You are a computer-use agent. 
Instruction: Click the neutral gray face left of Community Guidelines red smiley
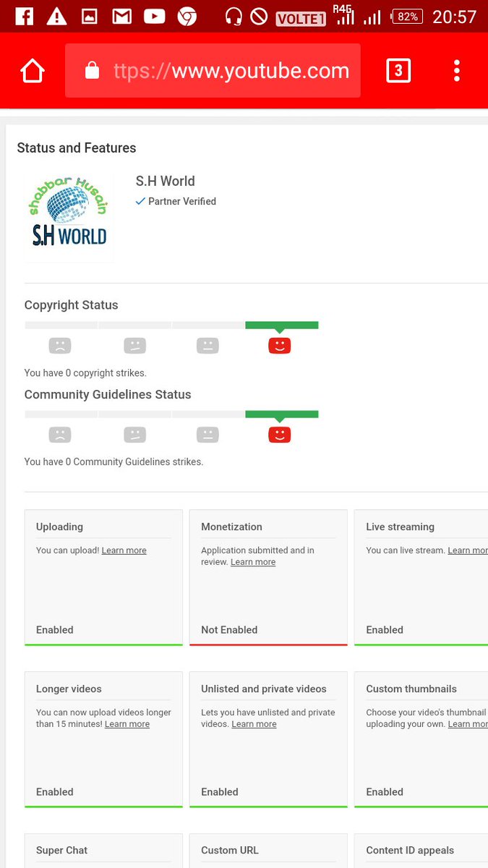207,435
